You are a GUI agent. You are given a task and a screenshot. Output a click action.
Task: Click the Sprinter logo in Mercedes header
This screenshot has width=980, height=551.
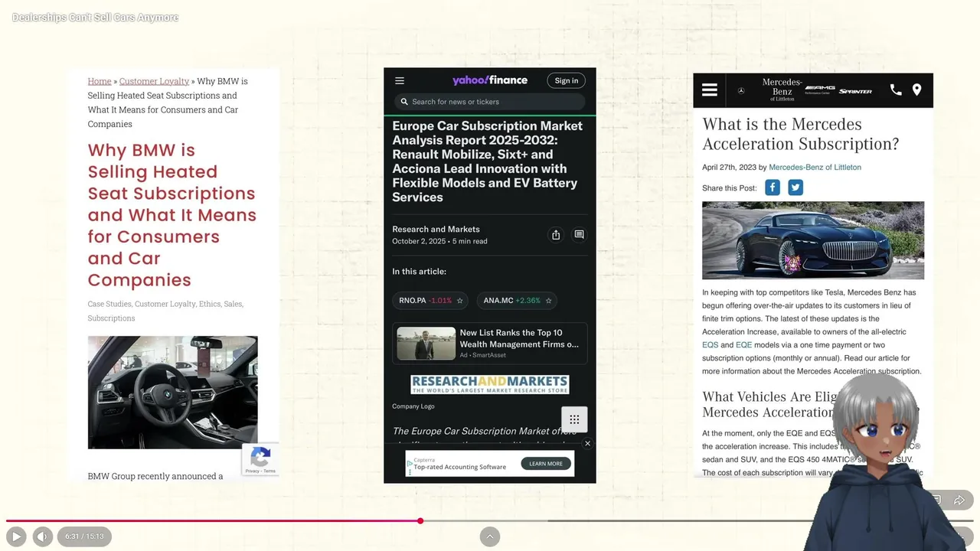[855, 91]
